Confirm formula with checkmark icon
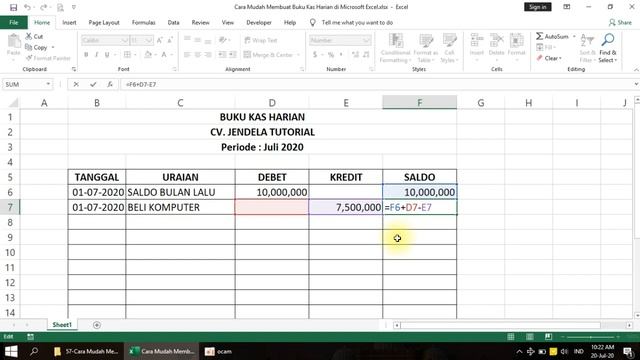 tap(93, 84)
